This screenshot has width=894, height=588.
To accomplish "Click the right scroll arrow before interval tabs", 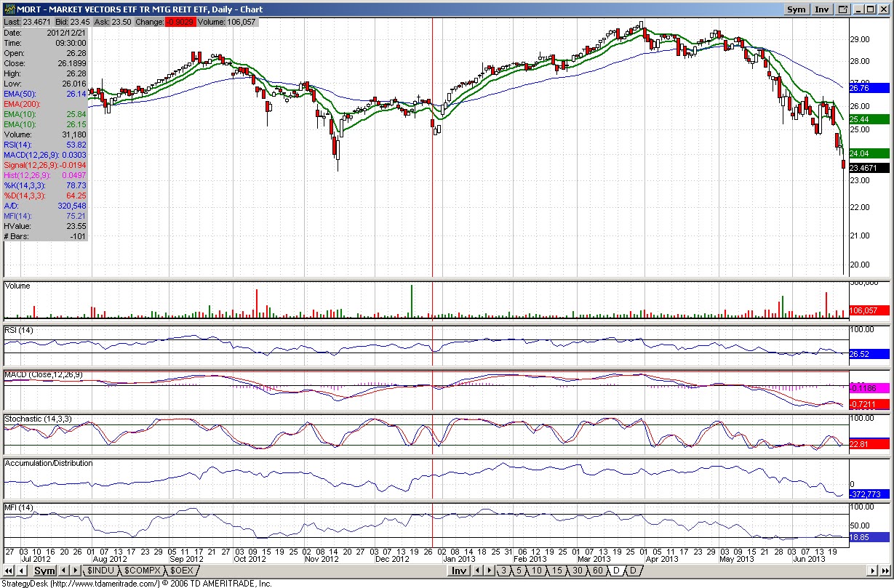I will [x=489, y=571].
